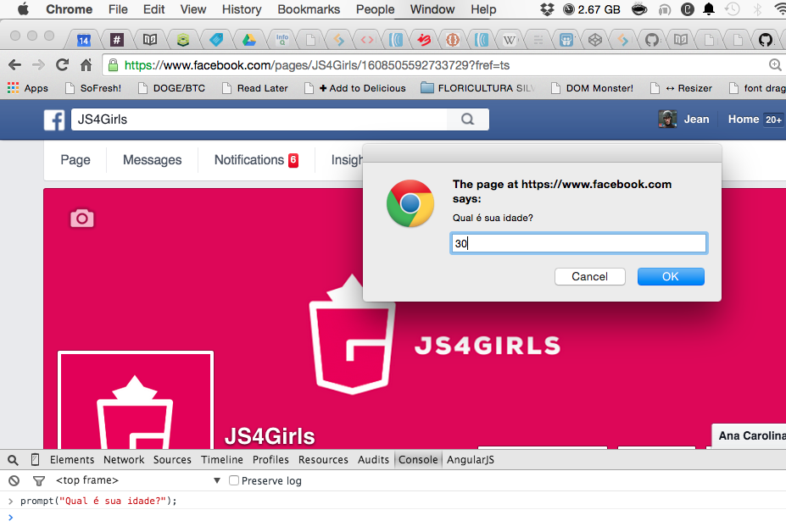Image resolution: width=786 pixels, height=532 pixels.
Task: Switch to the Google Drive browser tab
Action: point(248,40)
